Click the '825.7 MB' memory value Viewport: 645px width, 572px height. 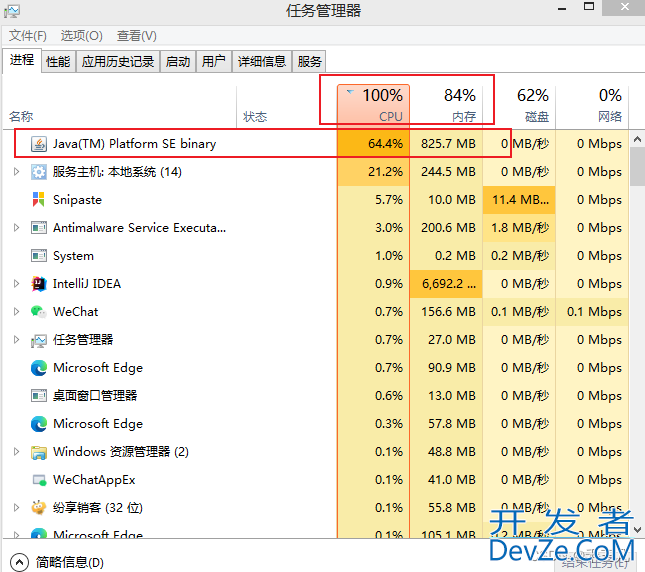448,144
